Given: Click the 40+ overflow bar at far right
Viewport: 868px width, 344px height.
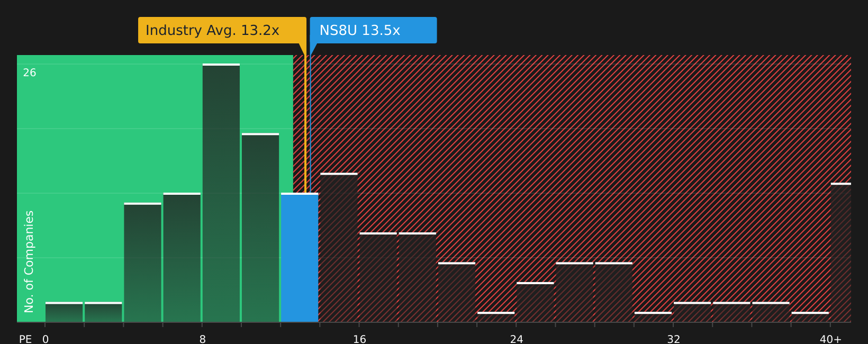Looking at the screenshot, I should [841, 253].
